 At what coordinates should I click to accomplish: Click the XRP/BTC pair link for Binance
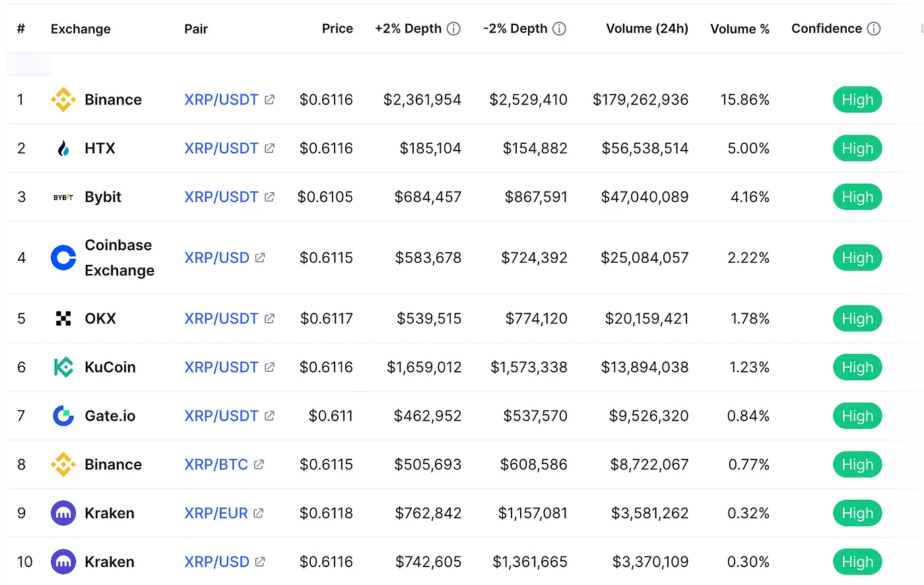click(216, 464)
